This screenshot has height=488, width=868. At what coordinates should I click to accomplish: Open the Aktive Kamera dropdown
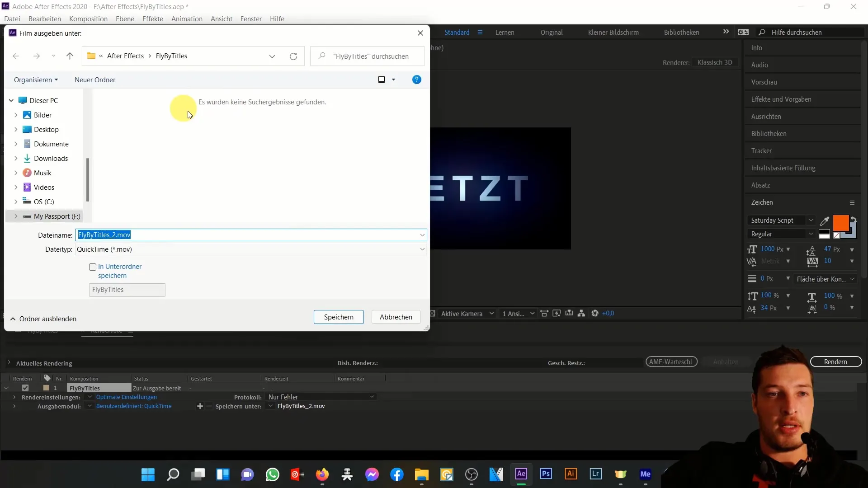click(x=467, y=314)
